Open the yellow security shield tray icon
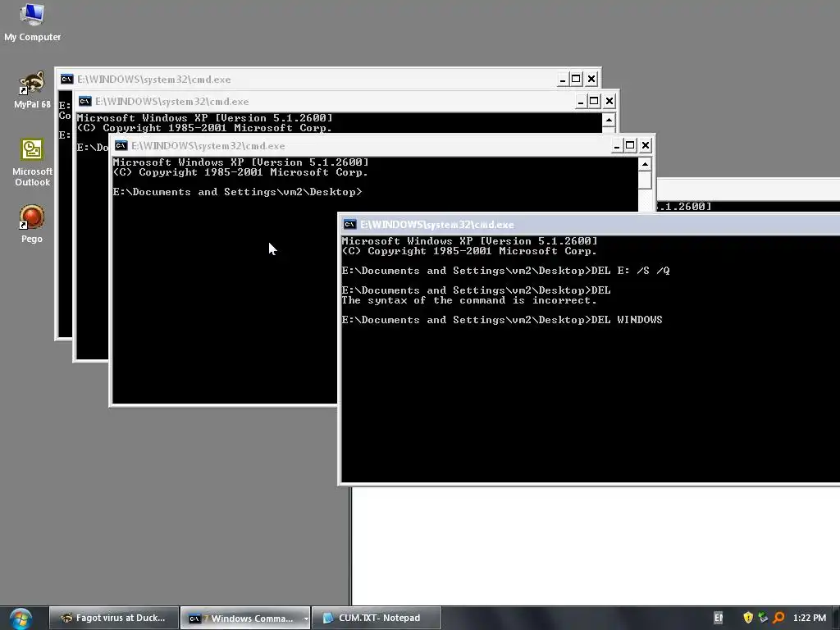 click(x=748, y=618)
